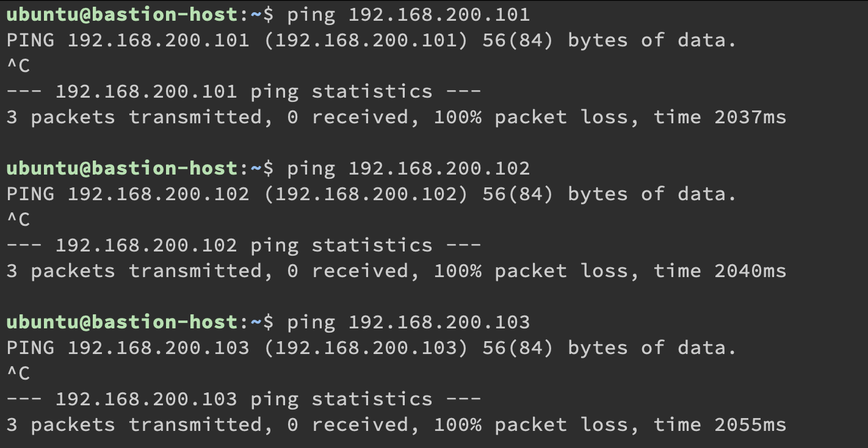868x448 pixels.
Task: Click the typed command ping 192.168.200.102
Action: click(x=408, y=168)
